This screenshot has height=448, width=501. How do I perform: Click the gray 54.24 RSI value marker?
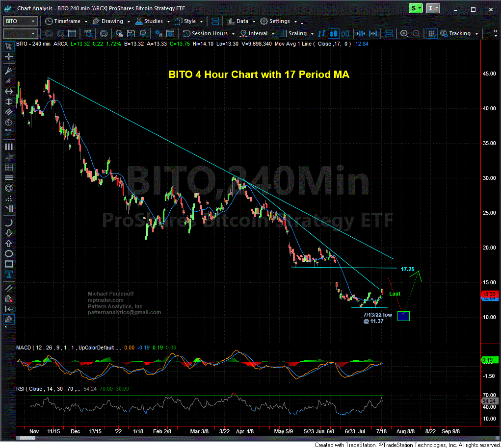pos(489,401)
